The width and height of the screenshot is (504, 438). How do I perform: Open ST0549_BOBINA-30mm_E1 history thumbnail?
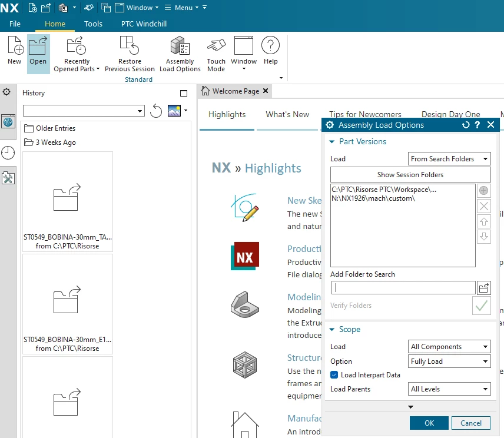(x=68, y=304)
